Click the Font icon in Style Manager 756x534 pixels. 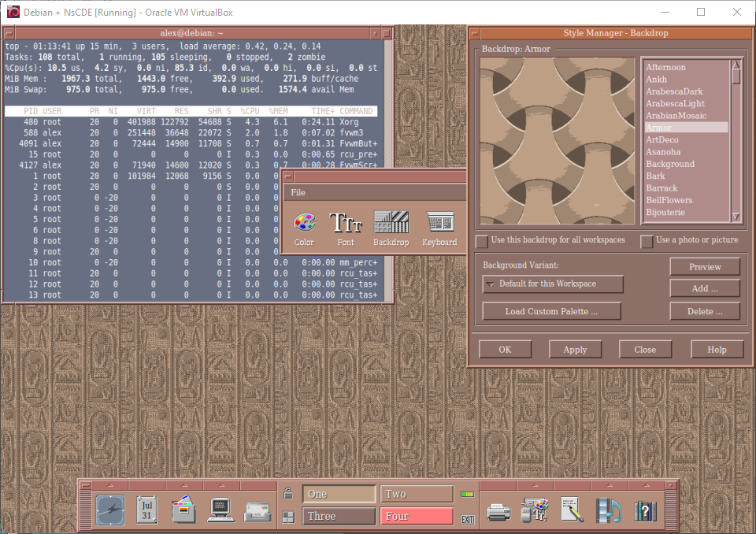(345, 223)
